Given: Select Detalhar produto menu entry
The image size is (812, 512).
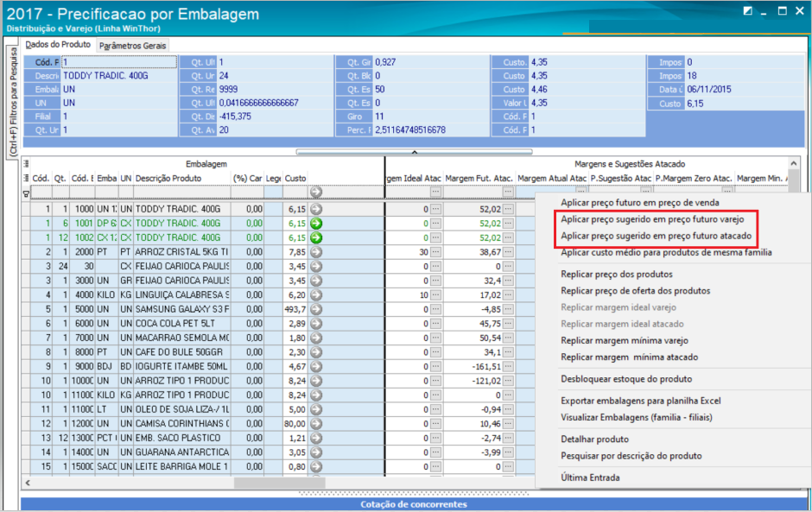Looking at the screenshot, I should 594,439.
